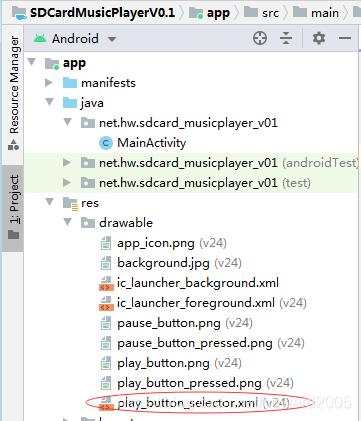361x421 pixels.
Task: Collapse the res folder arrow
Action: point(50,202)
